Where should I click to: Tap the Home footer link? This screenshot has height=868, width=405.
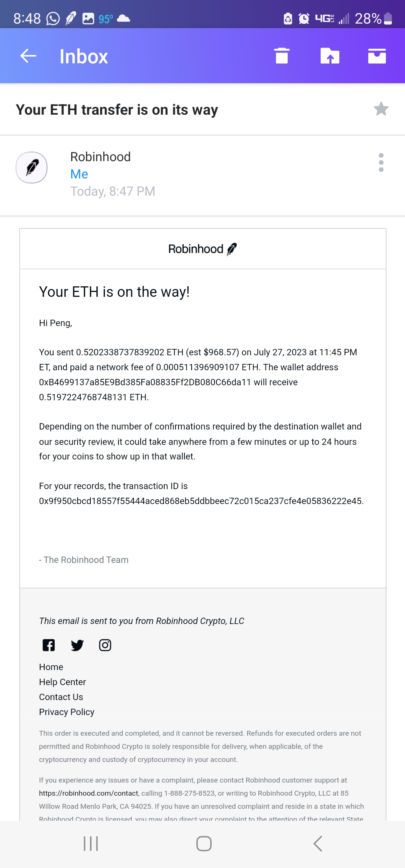pos(51,667)
